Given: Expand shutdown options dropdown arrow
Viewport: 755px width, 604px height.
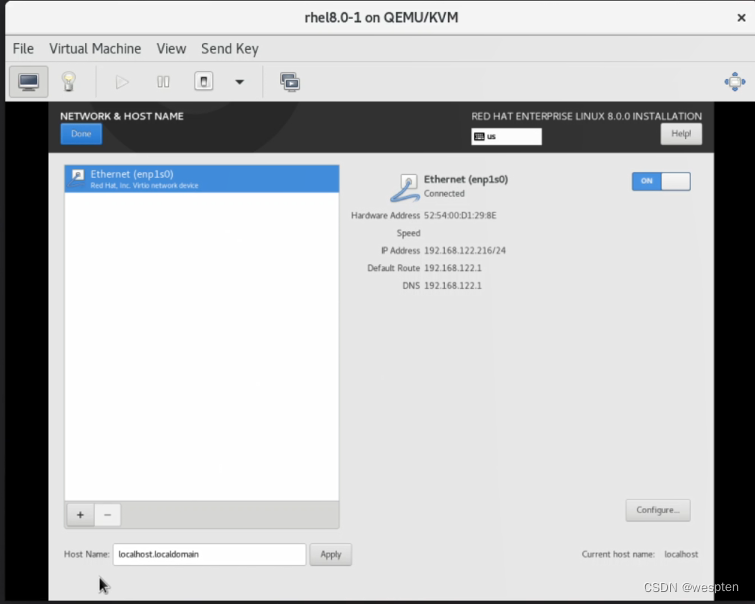Looking at the screenshot, I should (x=239, y=82).
